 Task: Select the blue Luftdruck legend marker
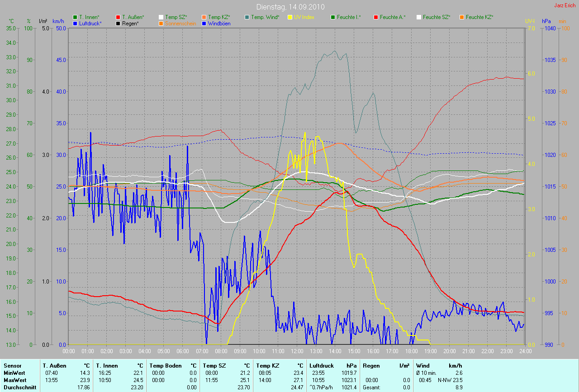pos(75,23)
